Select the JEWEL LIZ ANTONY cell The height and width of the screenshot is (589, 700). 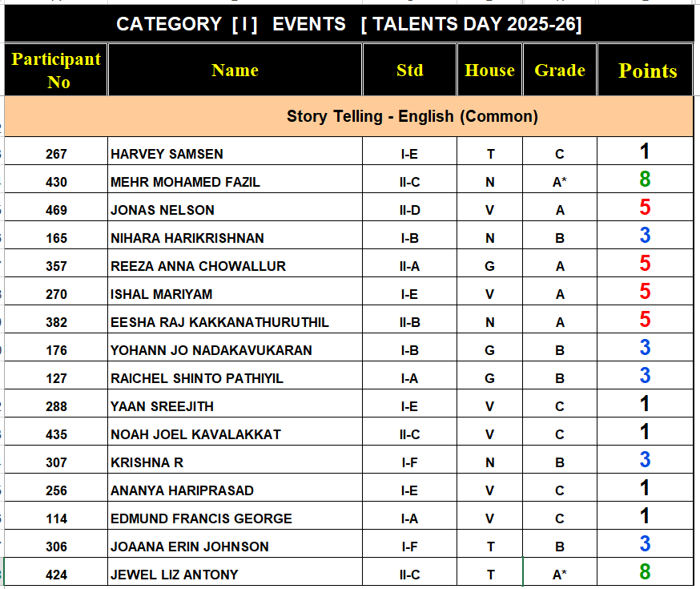tap(235, 572)
